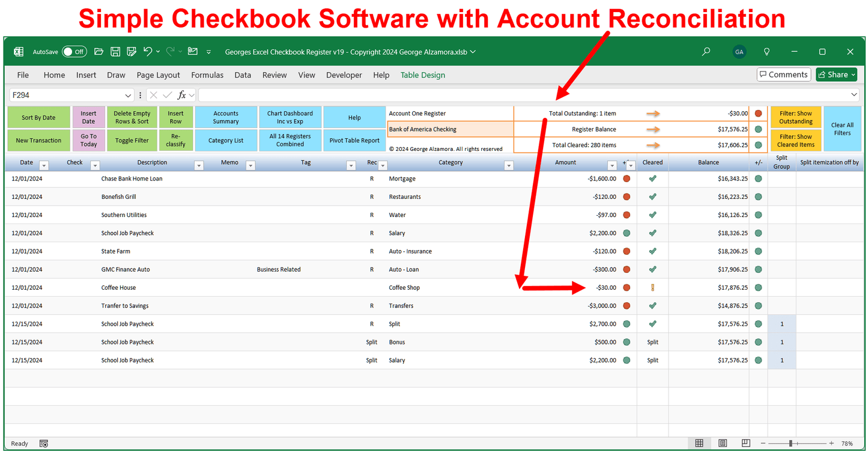Open the Memo column filter dropdown
The height and width of the screenshot is (455, 868).
[250, 165]
